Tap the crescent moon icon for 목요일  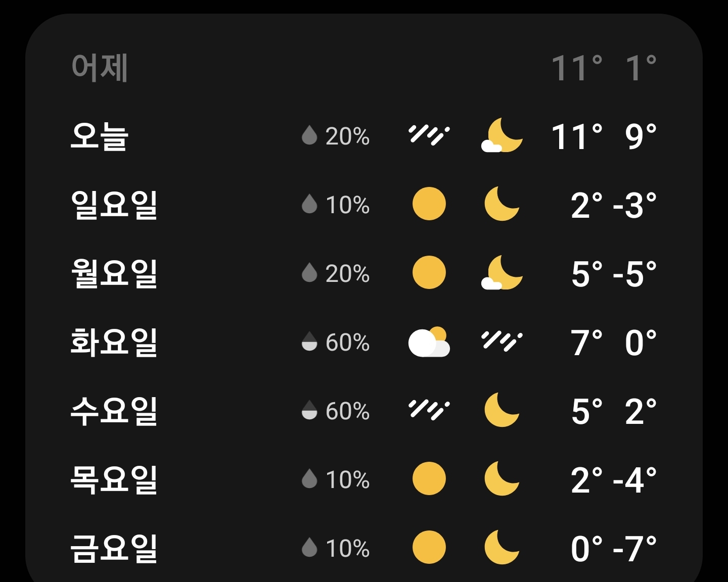[501, 479]
